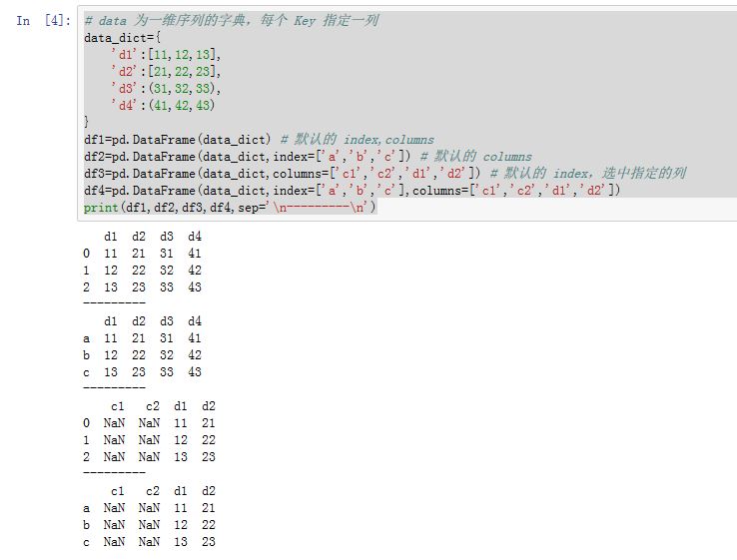Click output row 'b 12 22 32 42'

142,355
